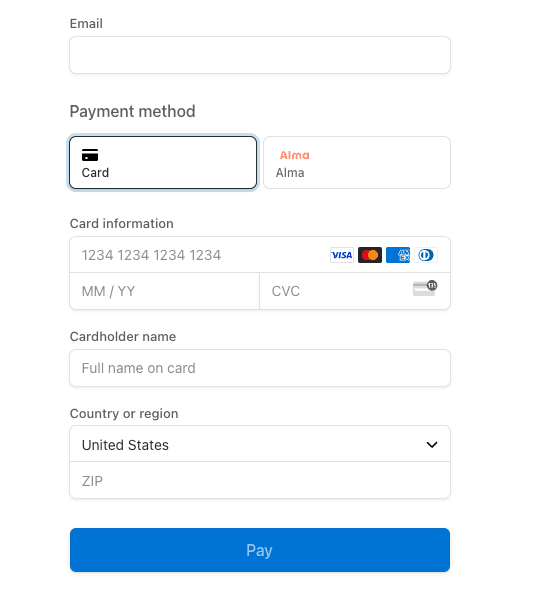Click the Country or region label

tap(124, 414)
